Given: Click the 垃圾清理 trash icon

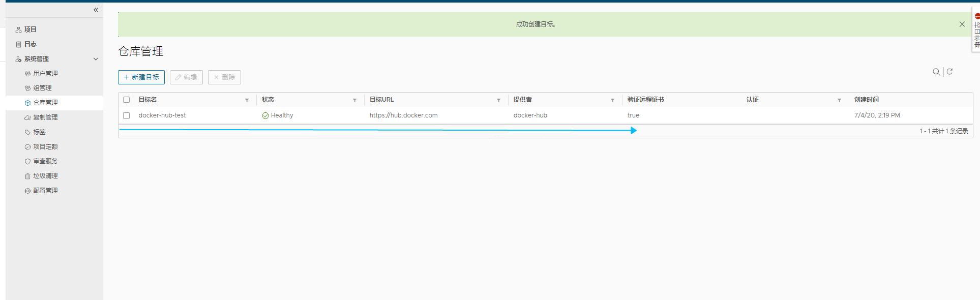Looking at the screenshot, I should click(x=27, y=176).
